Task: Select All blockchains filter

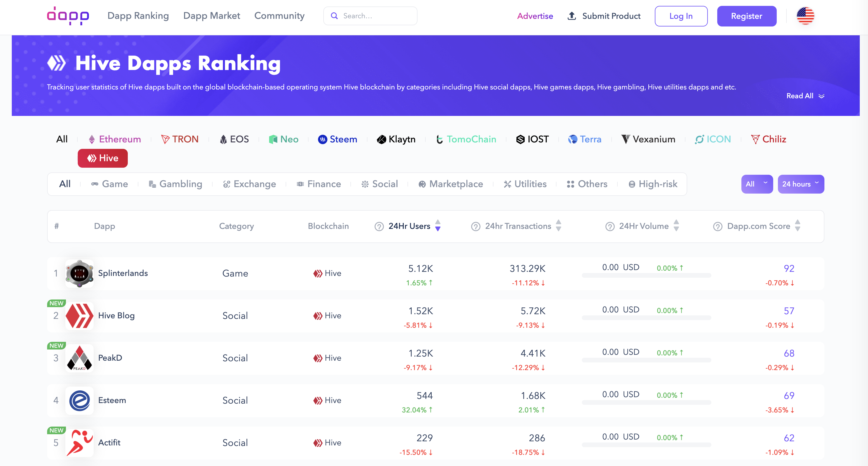Action: [x=62, y=139]
